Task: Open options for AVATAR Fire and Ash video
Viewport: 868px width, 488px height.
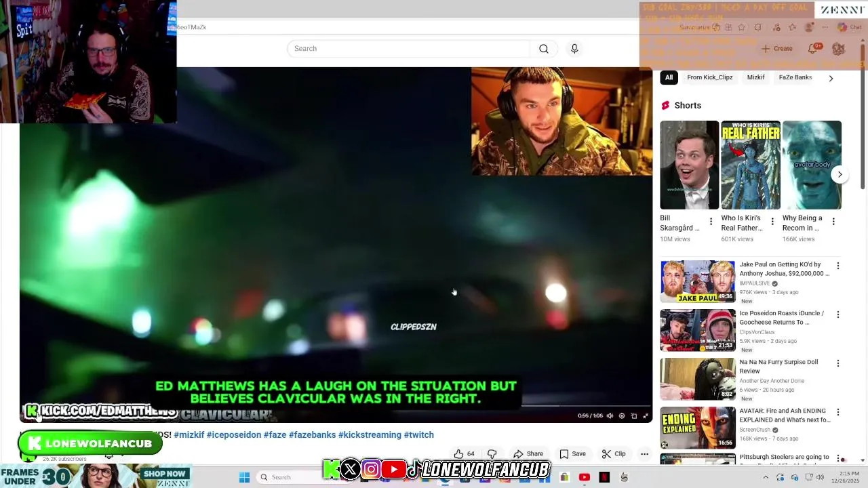Action: tap(838, 412)
